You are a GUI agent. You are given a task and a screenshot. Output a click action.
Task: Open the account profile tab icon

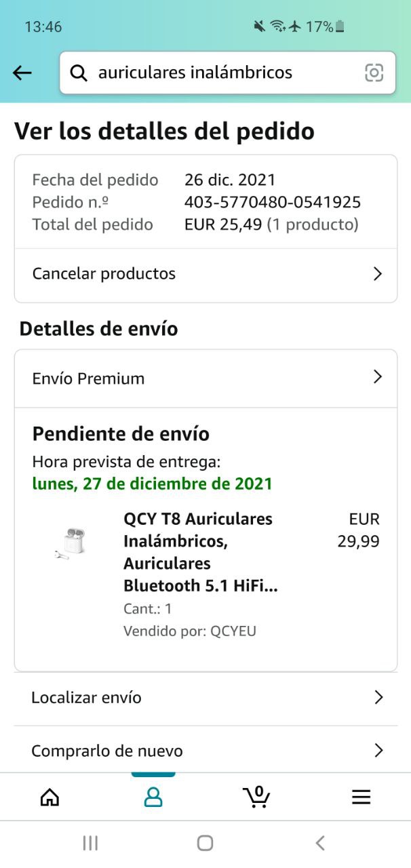pyautogui.click(x=153, y=797)
